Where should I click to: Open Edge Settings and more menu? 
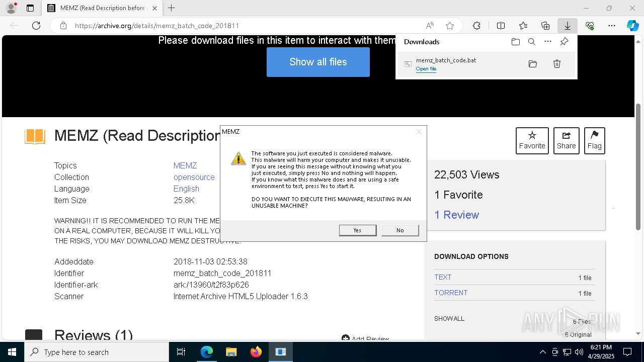pos(612,26)
